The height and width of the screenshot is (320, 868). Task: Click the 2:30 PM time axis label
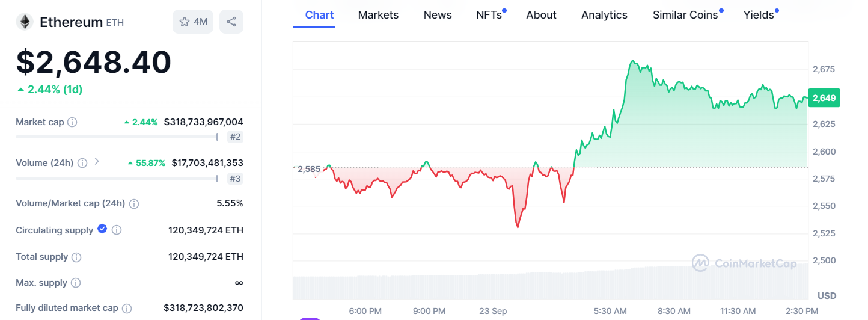click(x=802, y=311)
